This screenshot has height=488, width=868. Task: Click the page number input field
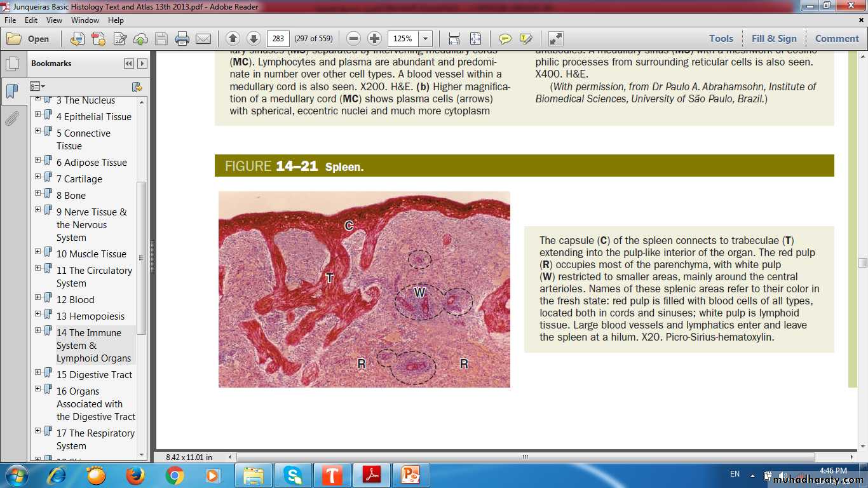pos(278,39)
